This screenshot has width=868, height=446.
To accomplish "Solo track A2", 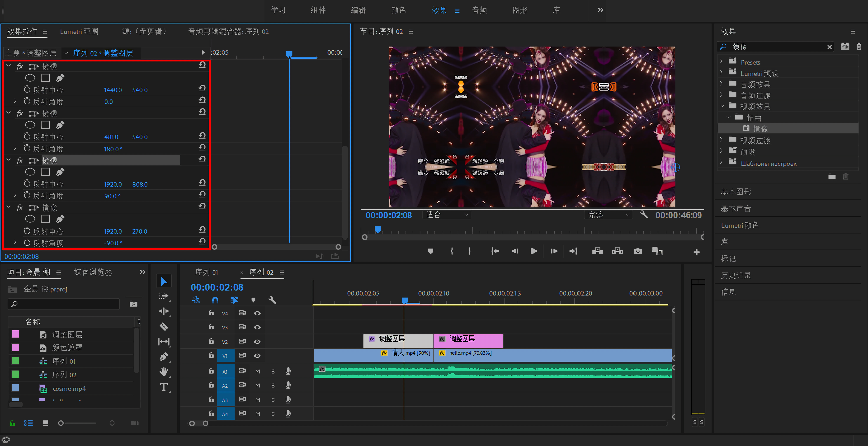I will 273,386.
